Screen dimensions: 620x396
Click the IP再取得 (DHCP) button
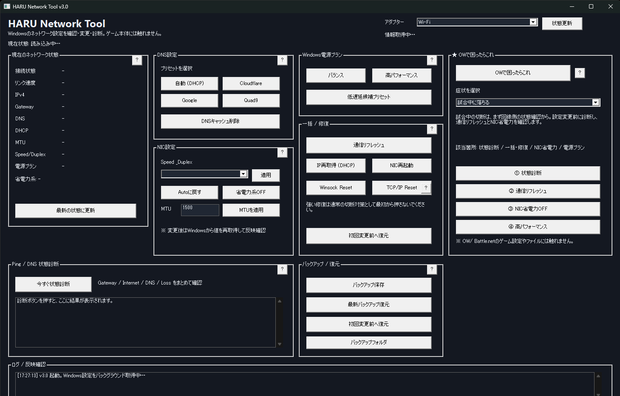(x=336, y=165)
